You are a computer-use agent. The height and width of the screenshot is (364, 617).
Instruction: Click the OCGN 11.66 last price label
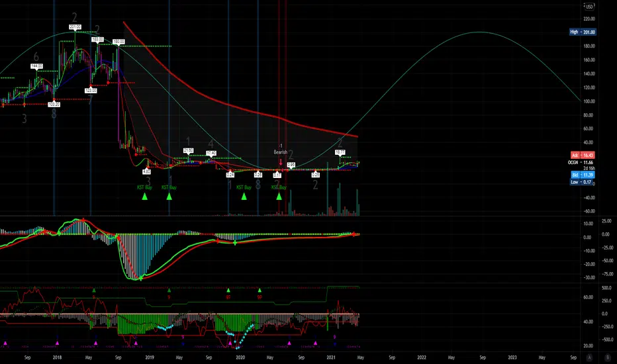click(581, 162)
